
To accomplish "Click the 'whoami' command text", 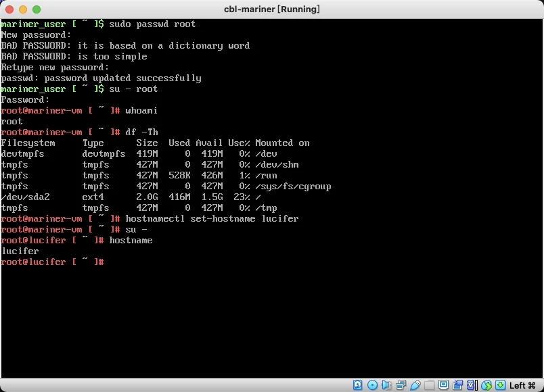I will point(141,111).
